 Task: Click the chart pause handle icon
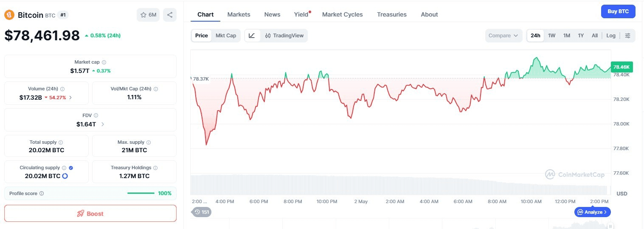tap(610, 226)
